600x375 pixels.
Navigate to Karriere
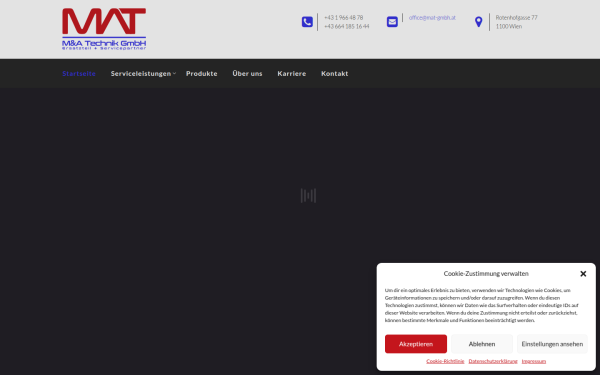[x=292, y=73]
